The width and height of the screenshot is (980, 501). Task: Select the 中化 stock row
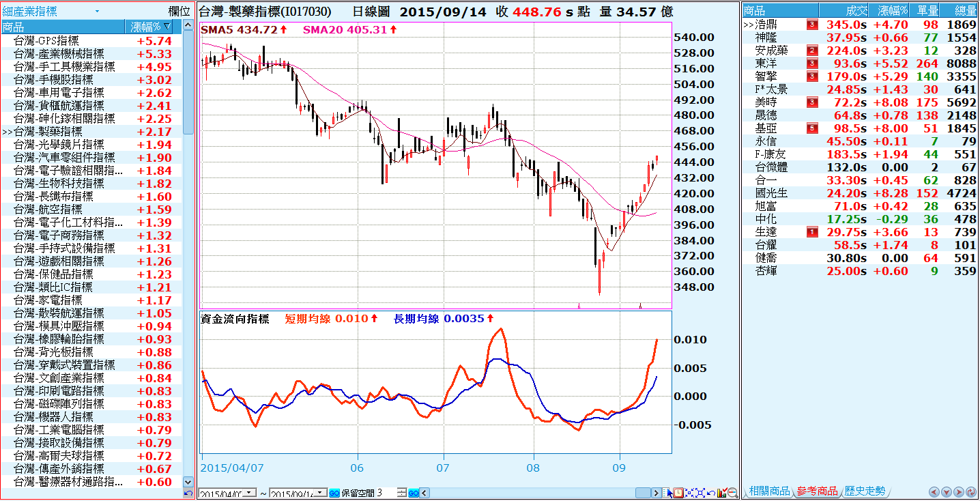pyautogui.click(x=860, y=219)
